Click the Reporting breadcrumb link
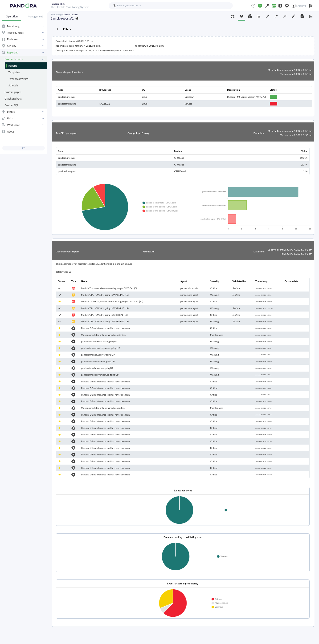 click(56, 15)
